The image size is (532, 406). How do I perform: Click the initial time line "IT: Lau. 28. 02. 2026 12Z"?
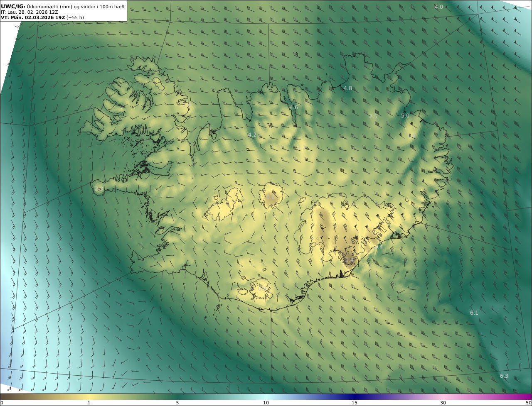(30, 12)
